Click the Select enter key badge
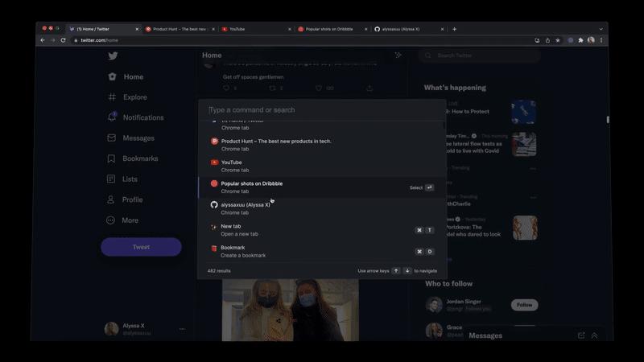The image size is (644, 362). pos(429,187)
